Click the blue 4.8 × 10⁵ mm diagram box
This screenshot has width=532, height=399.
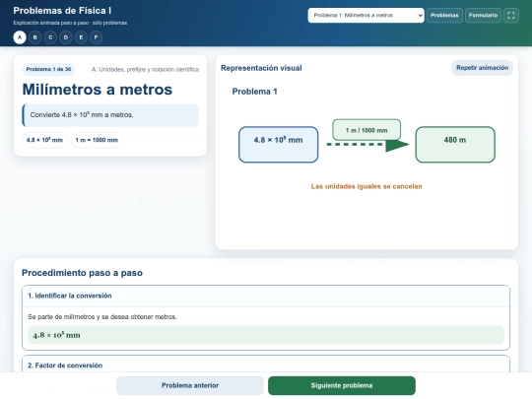(x=278, y=144)
